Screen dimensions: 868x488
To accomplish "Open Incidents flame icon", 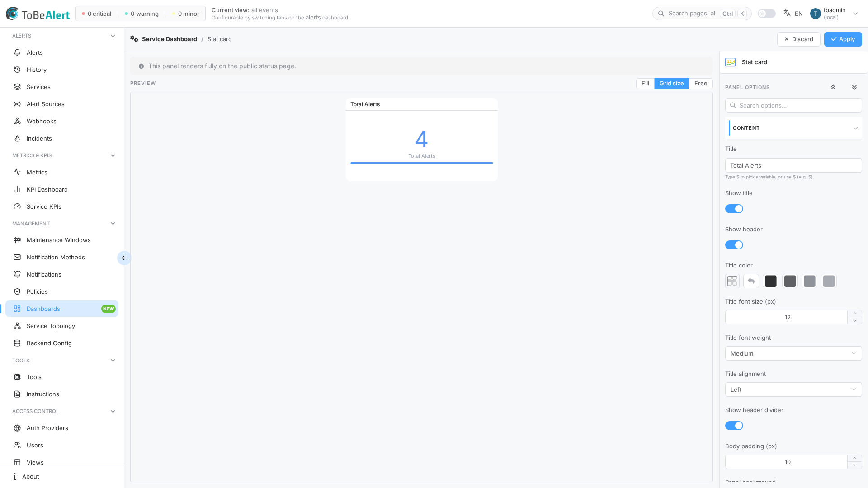I will [x=17, y=138].
